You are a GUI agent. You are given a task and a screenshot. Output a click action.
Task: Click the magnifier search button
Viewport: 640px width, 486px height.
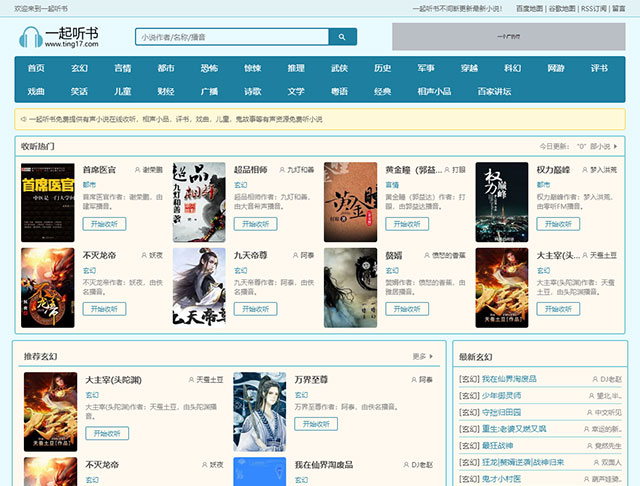(342, 37)
